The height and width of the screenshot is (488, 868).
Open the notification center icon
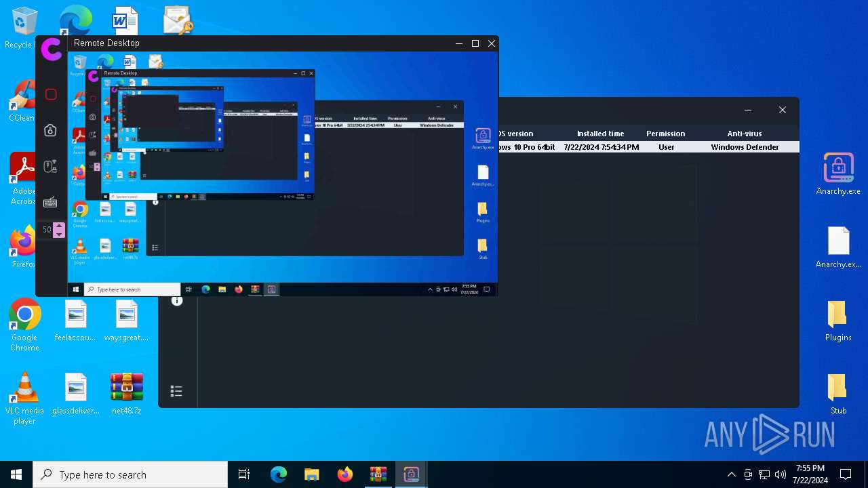click(846, 474)
